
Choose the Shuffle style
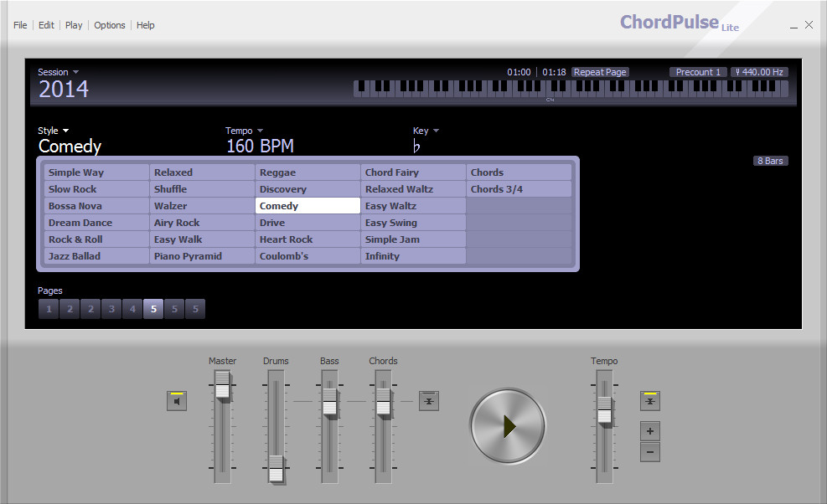pyautogui.click(x=203, y=189)
